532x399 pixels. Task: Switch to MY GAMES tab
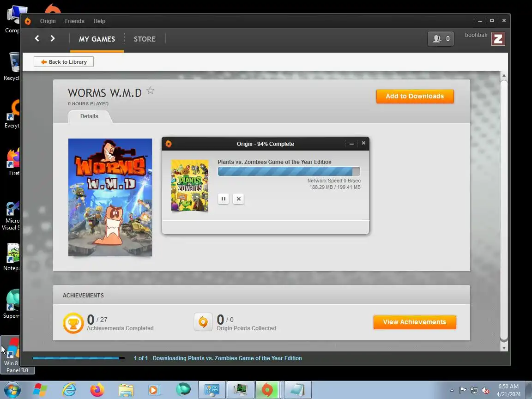pyautogui.click(x=97, y=39)
